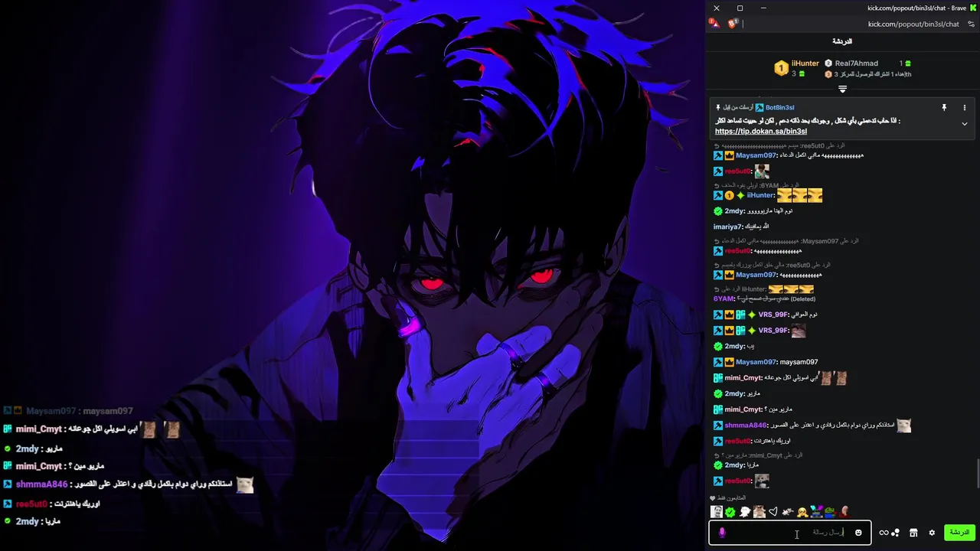980x551 pixels.
Task: Insert the purple and cyan quick emote
Action: (816, 512)
